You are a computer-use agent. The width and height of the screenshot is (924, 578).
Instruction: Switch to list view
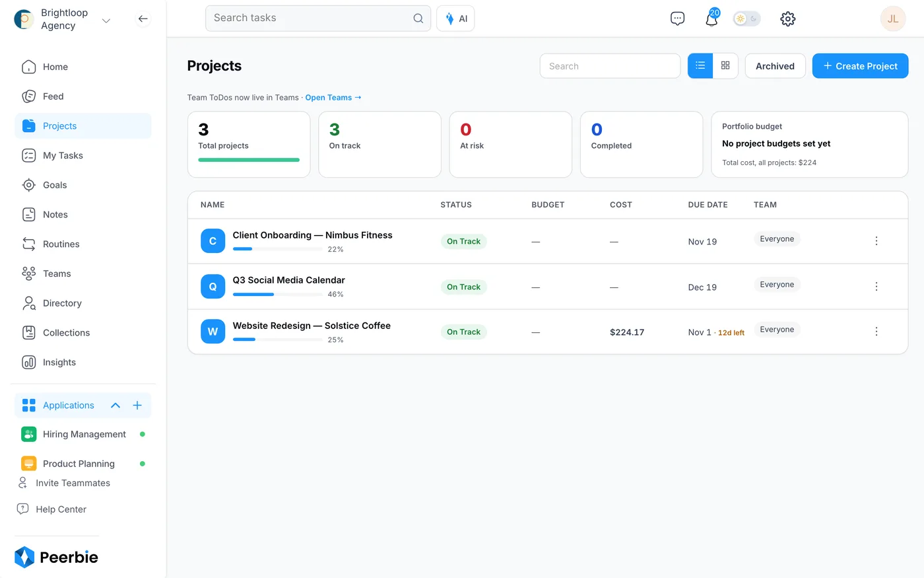[700, 66]
